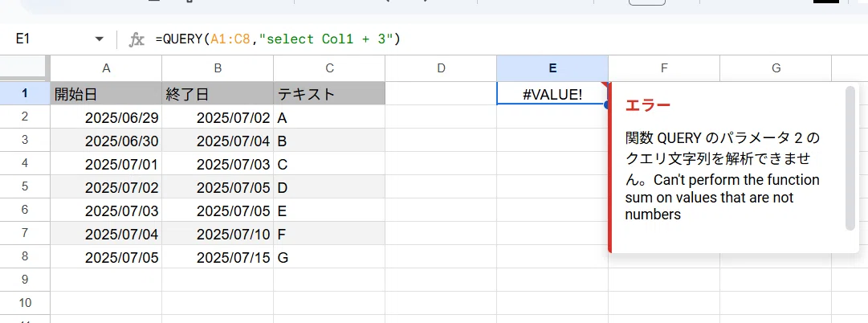Select the cell containing 2025/06/29
The height and width of the screenshot is (323, 868).
[106, 117]
